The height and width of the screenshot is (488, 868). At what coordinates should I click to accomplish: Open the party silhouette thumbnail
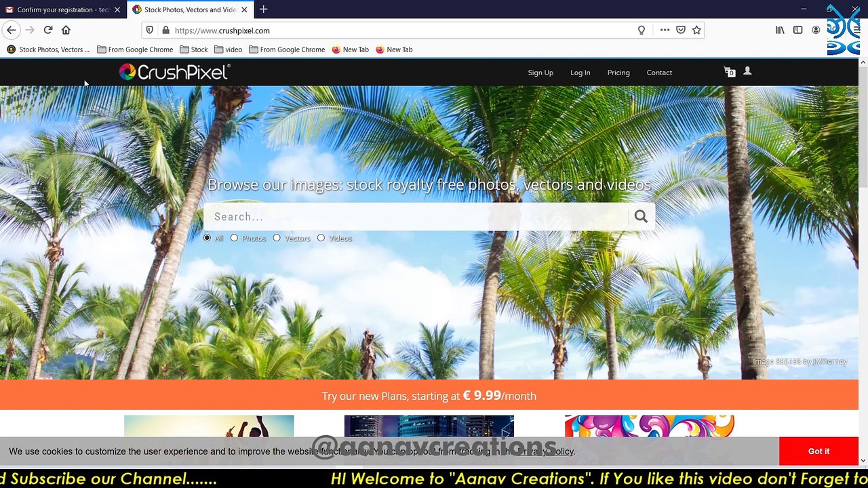209,427
